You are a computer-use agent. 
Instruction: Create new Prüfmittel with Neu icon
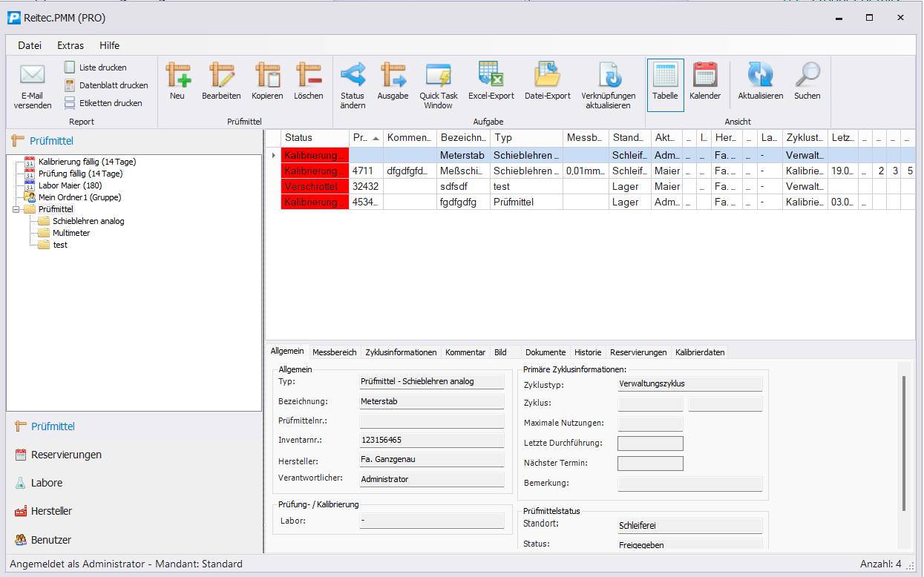[x=177, y=75]
